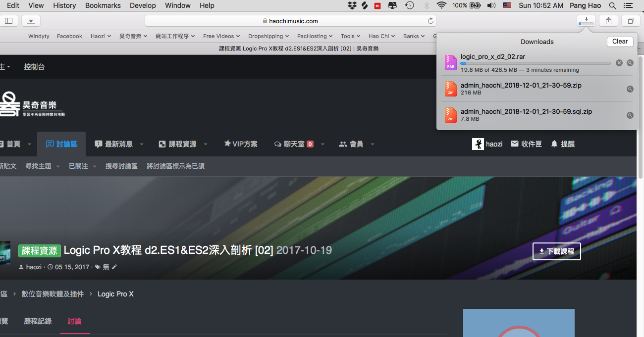Open the Windyty bookmark

[x=39, y=36]
